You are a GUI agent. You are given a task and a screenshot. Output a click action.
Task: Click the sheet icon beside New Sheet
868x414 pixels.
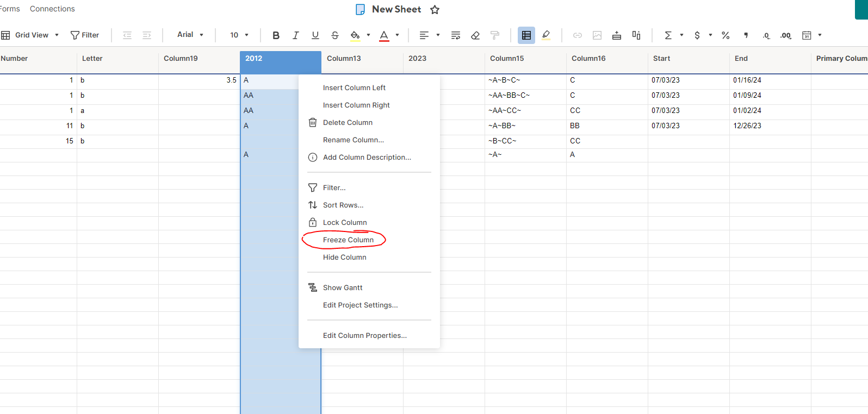[360, 9]
